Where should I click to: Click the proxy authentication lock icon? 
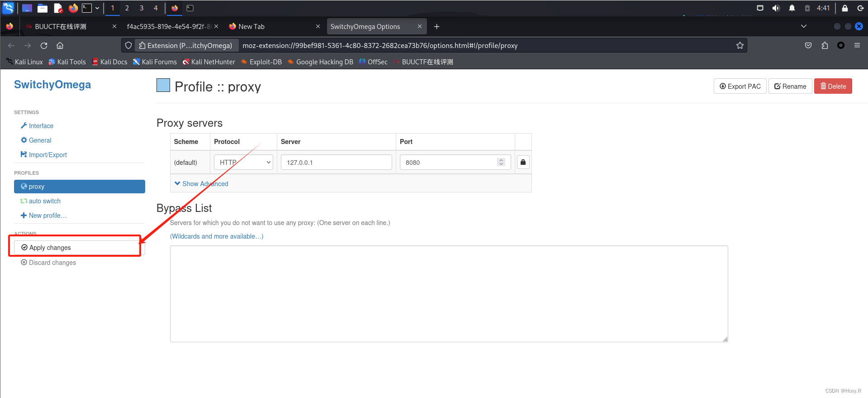coord(523,162)
